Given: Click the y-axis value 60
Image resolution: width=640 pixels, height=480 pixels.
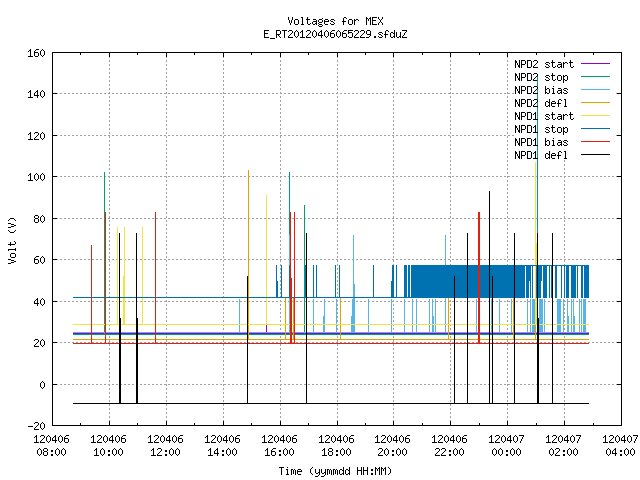Looking at the screenshot, I should 39,260.
